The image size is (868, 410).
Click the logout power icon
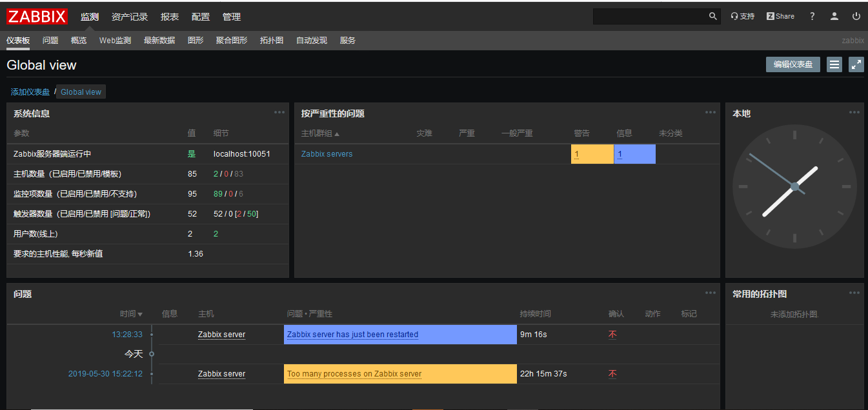[856, 16]
